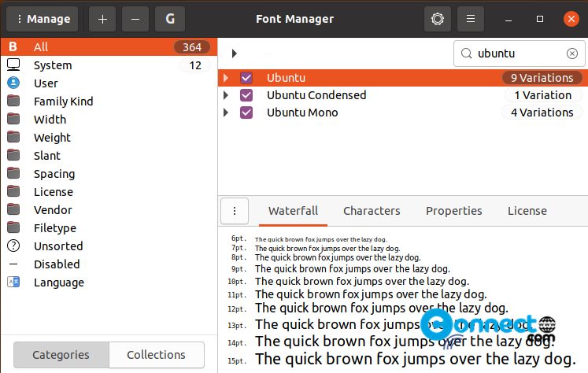Select the Ubuntu Mono family name

click(302, 113)
